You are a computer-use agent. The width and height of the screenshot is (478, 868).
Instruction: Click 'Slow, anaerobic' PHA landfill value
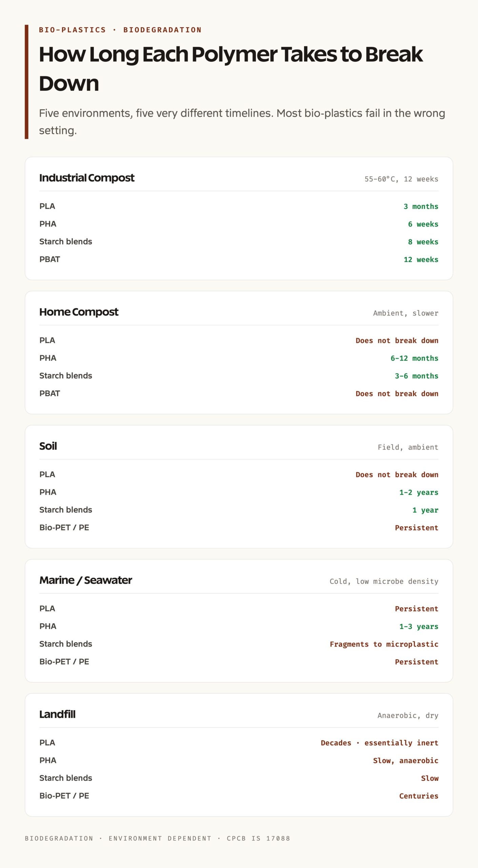pyautogui.click(x=406, y=761)
